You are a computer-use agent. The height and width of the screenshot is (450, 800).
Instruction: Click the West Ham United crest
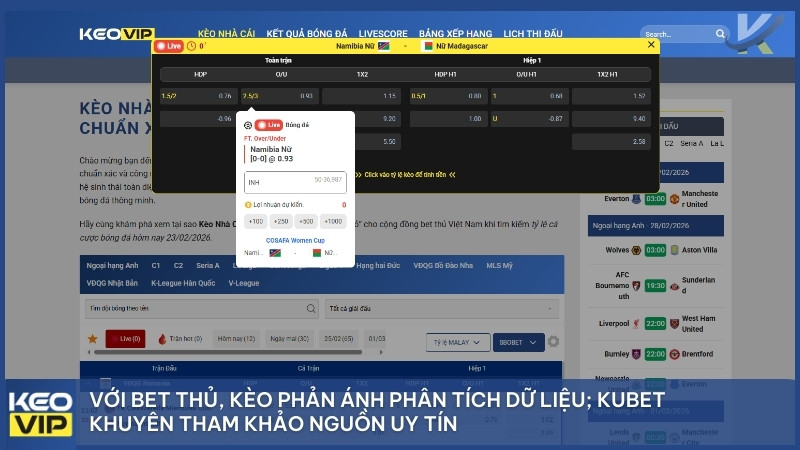(x=674, y=323)
